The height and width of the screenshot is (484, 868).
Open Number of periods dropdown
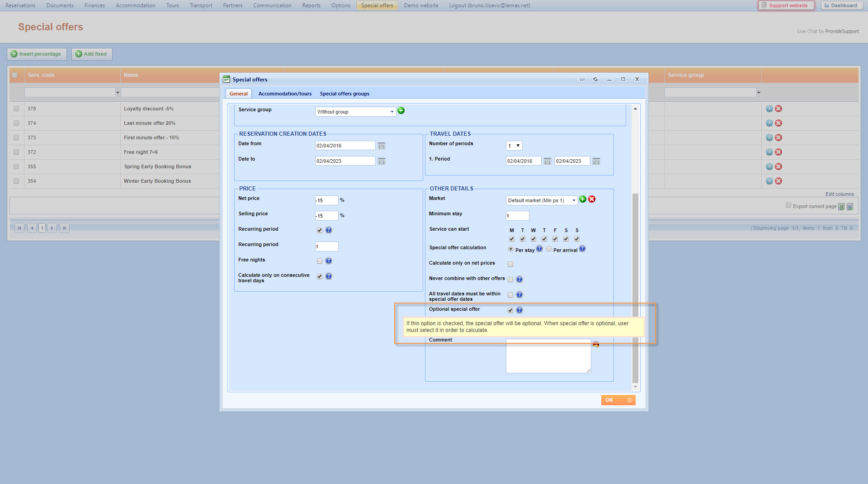tap(514, 146)
